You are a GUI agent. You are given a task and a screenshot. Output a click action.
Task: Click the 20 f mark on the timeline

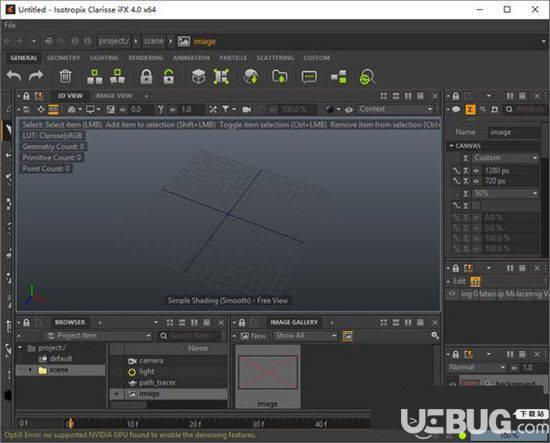pyautogui.click(x=195, y=424)
